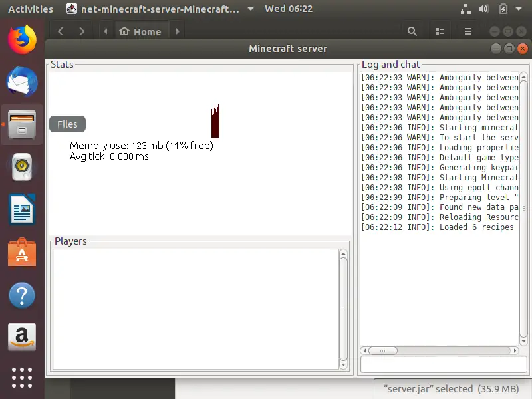This screenshot has height=399, width=532.
Task: Click the log horizontal scroll right arrow
Action: (515, 350)
